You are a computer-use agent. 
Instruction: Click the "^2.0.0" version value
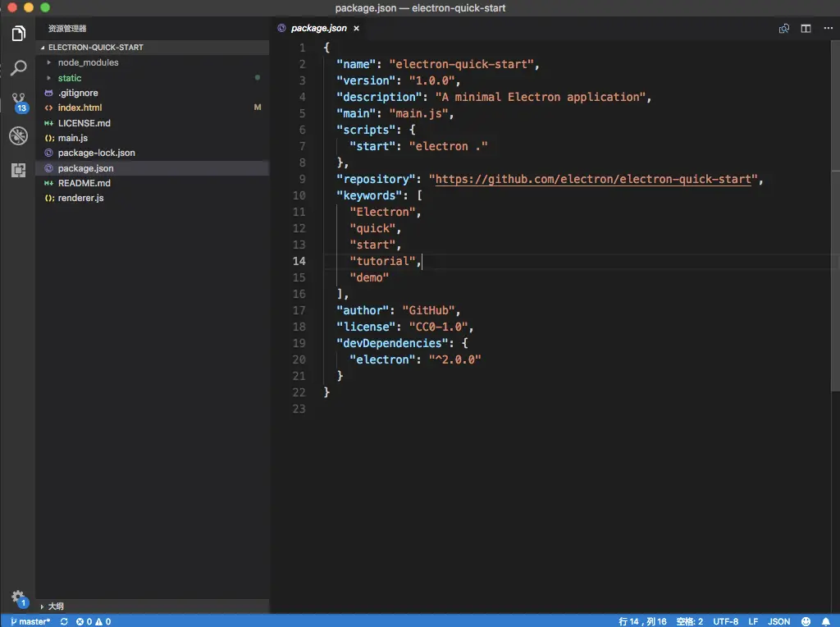point(454,359)
